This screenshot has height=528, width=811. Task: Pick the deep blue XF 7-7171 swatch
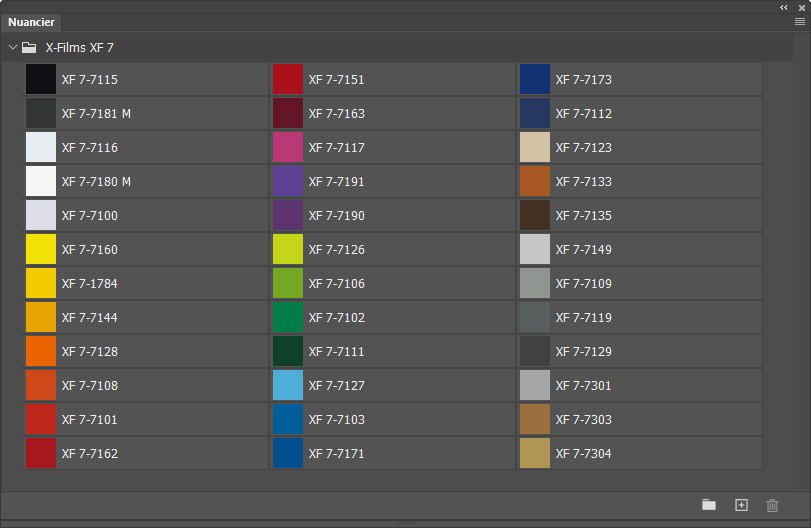(x=288, y=453)
